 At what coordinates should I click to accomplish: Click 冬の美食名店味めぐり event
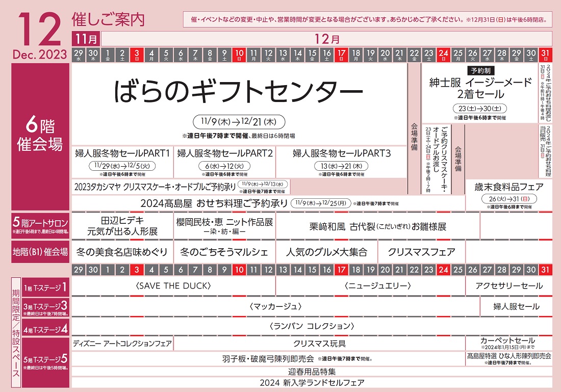click(x=122, y=252)
